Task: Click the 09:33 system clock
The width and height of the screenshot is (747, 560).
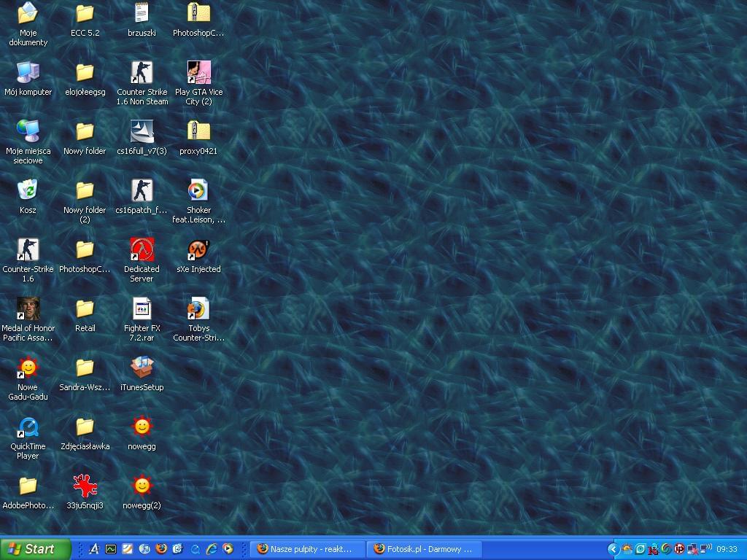Action: coord(727,550)
